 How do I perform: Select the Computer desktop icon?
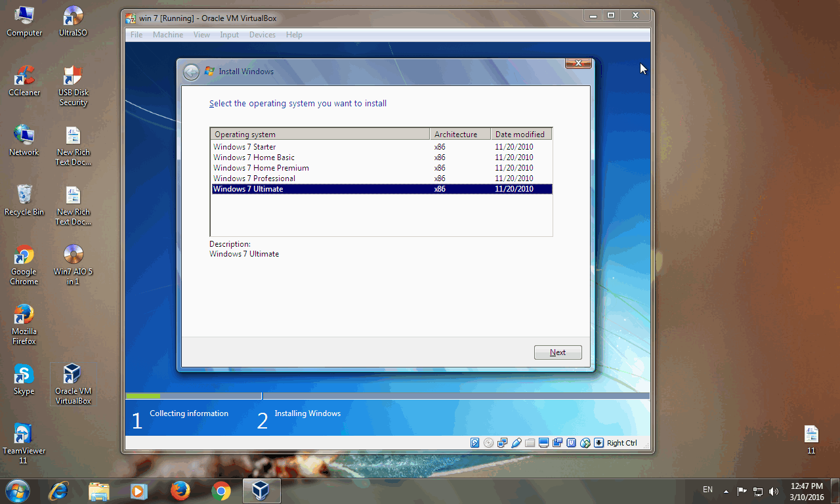[x=24, y=21]
